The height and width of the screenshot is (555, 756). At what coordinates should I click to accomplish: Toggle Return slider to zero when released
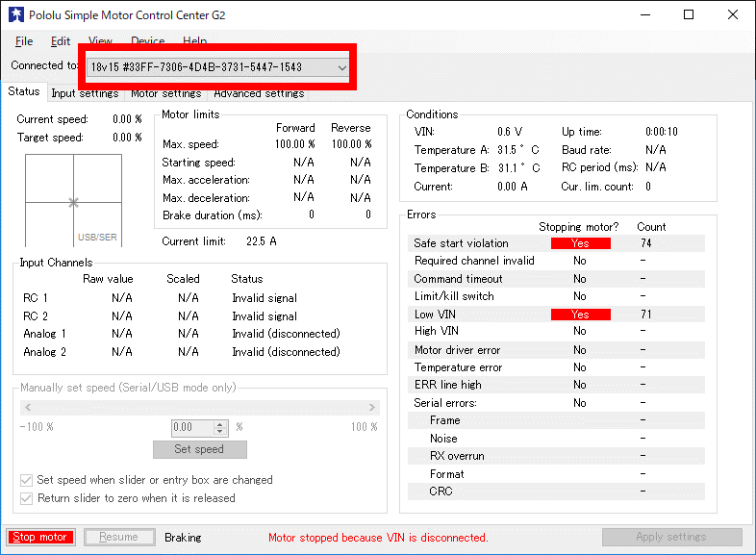pyautogui.click(x=27, y=498)
